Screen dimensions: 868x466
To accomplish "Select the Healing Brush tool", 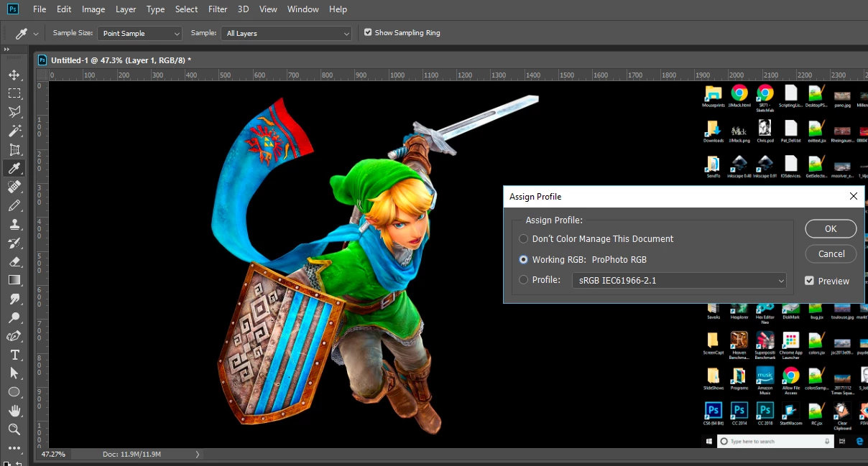I will click(14, 187).
